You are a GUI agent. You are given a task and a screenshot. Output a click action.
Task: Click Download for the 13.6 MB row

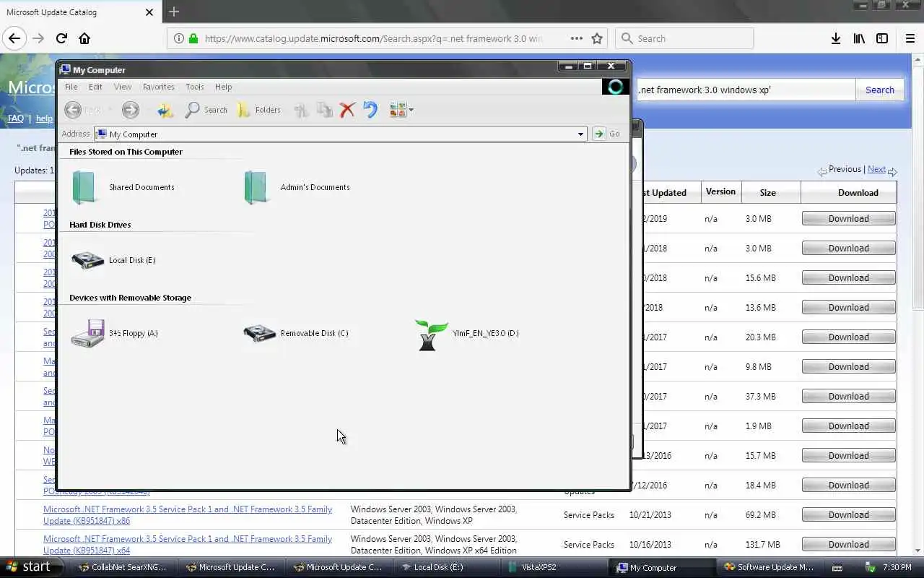(x=849, y=308)
